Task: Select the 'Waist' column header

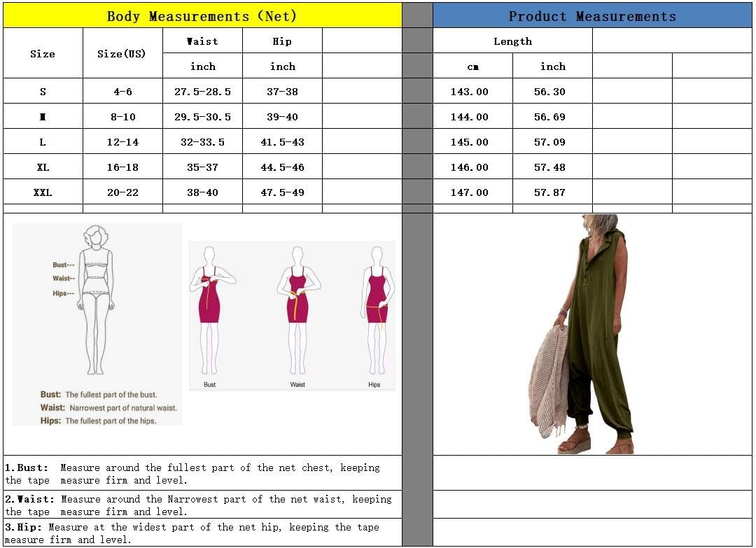Action: pos(202,41)
